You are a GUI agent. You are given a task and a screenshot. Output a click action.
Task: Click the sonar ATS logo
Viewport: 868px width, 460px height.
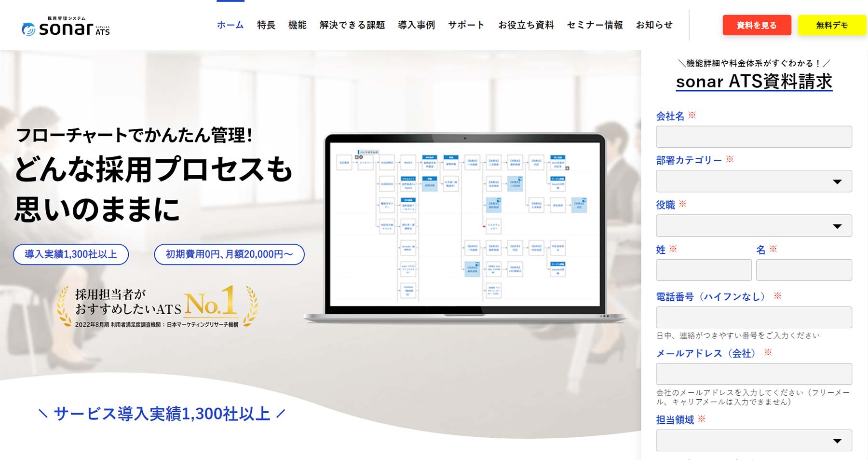66,27
